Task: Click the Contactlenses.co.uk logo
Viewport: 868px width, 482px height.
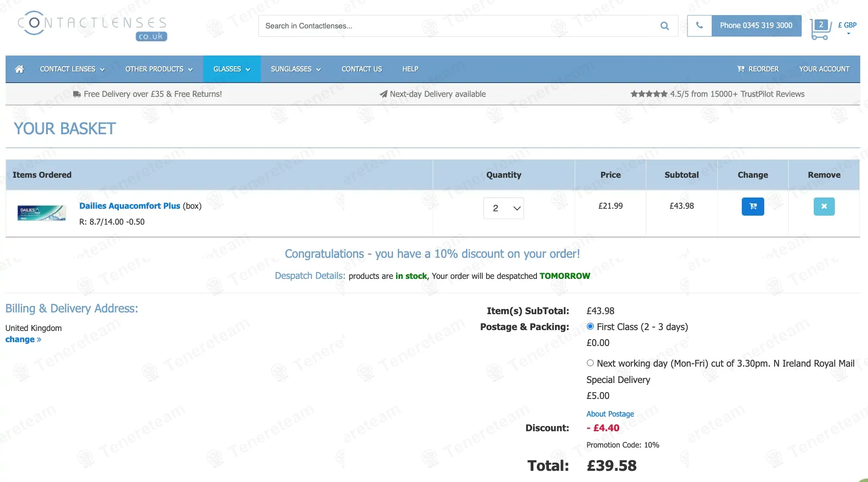Action: pos(92,26)
